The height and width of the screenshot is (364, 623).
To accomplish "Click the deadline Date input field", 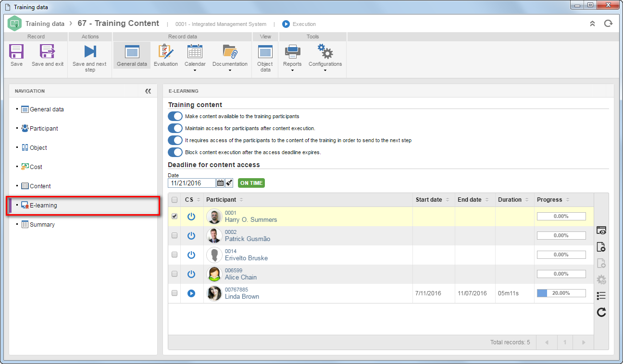I will click(192, 183).
